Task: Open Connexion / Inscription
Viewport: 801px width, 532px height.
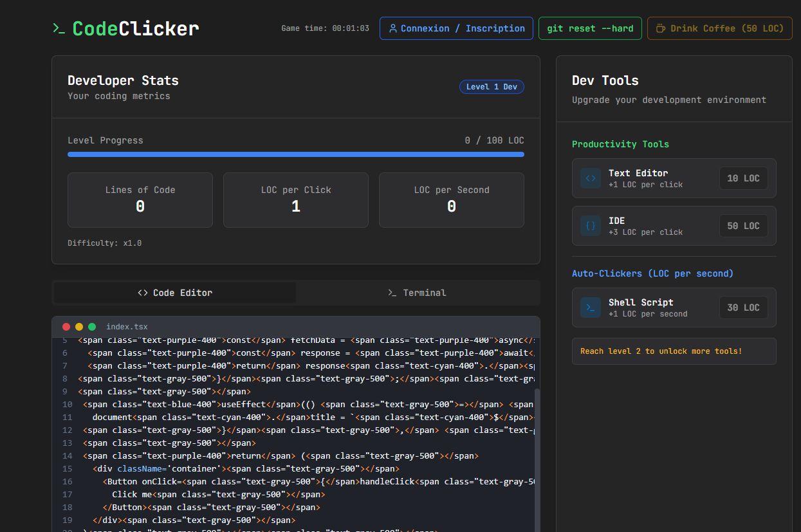Action: pyautogui.click(x=456, y=28)
